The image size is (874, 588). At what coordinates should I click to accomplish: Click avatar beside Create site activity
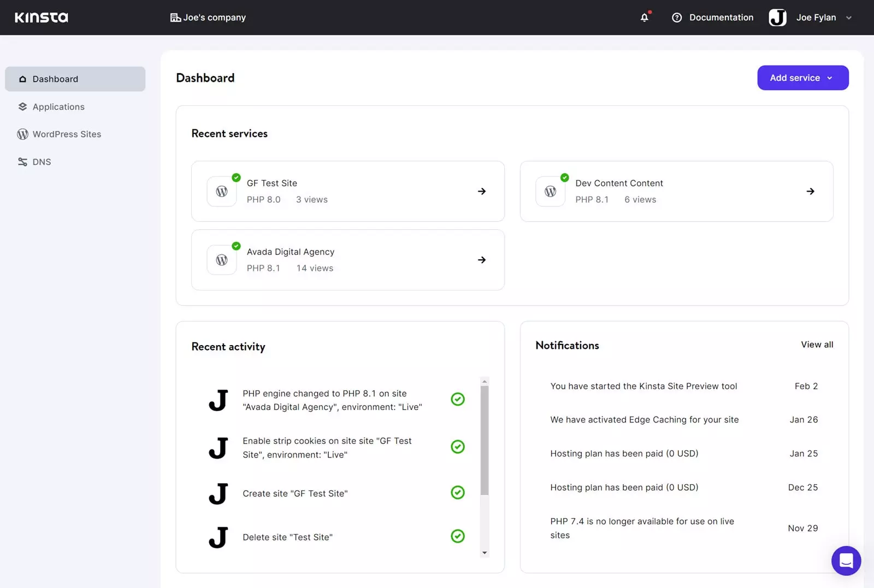click(x=218, y=494)
